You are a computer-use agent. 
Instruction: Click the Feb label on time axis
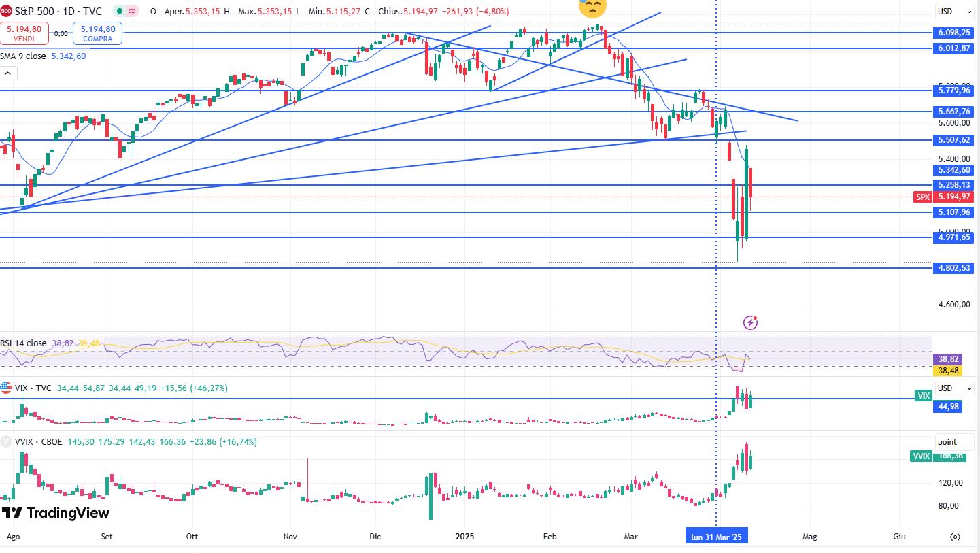click(x=550, y=537)
